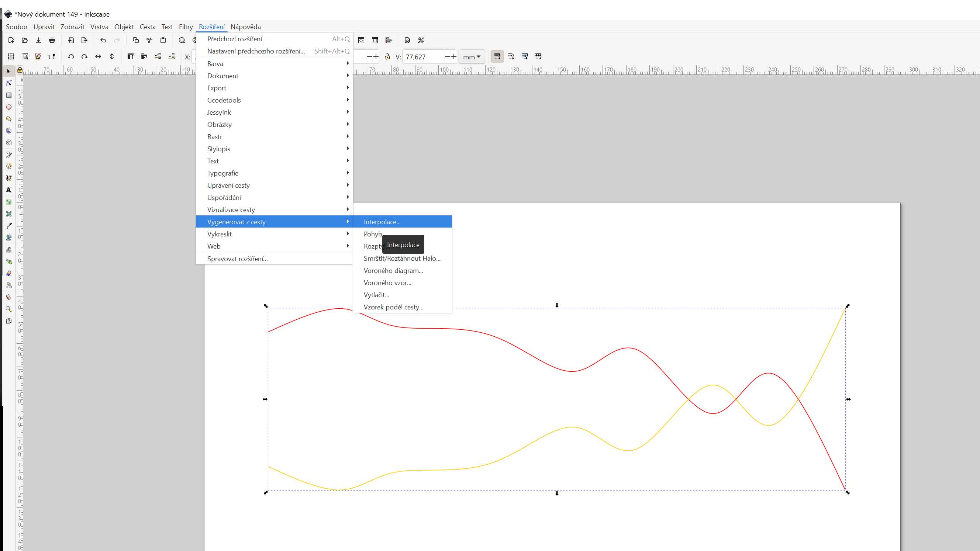Open the Filtry menu
980x551 pixels.
[186, 27]
